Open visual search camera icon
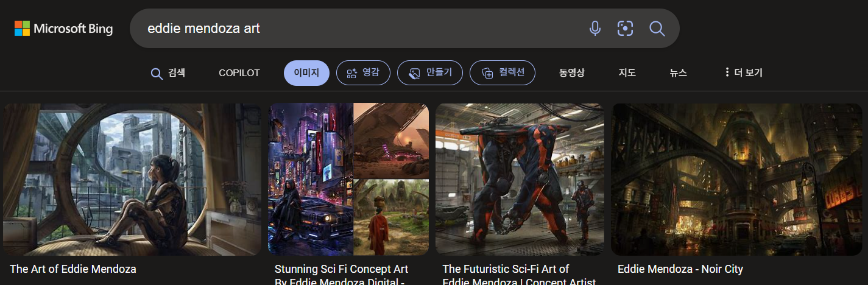 click(626, 28)
